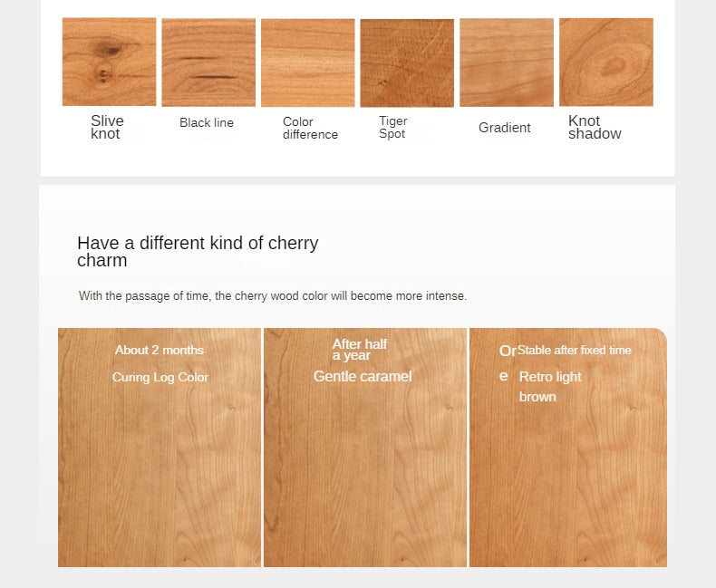Click the "Retro light brown" text
This screenshot has width=716, height=588.
[x=550, y=387]
